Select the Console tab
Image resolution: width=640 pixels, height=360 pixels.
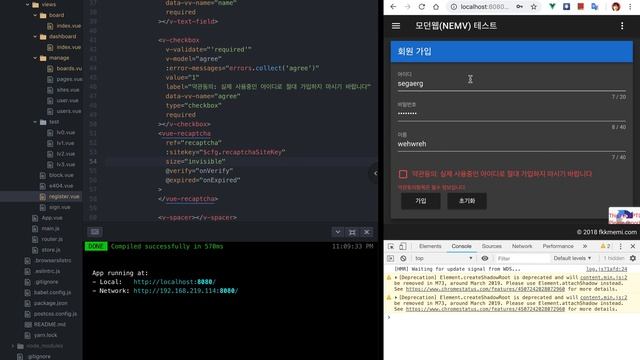tap(461, 246)
